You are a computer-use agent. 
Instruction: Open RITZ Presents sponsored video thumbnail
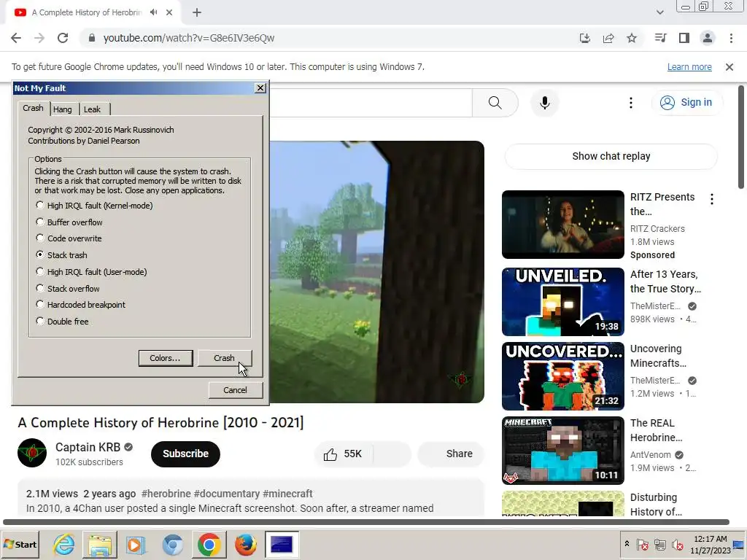[562, 225]
